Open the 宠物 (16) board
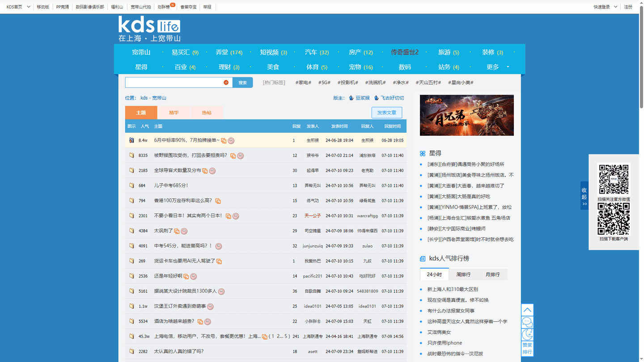 [x=361, y=67]
